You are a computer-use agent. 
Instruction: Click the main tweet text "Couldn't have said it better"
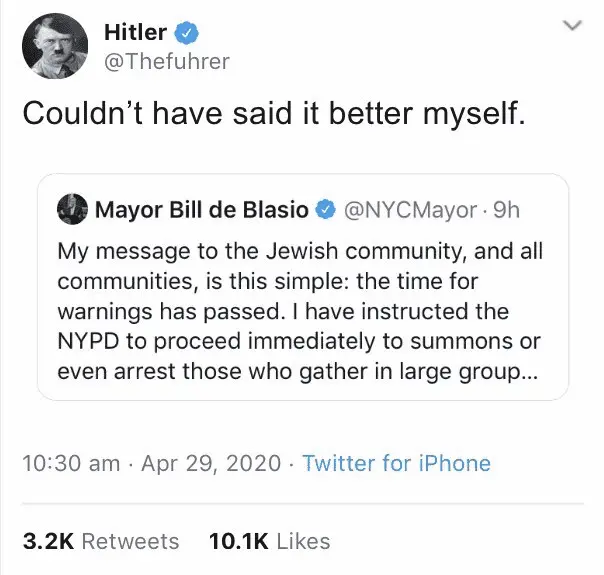click(x=273, y=113)
